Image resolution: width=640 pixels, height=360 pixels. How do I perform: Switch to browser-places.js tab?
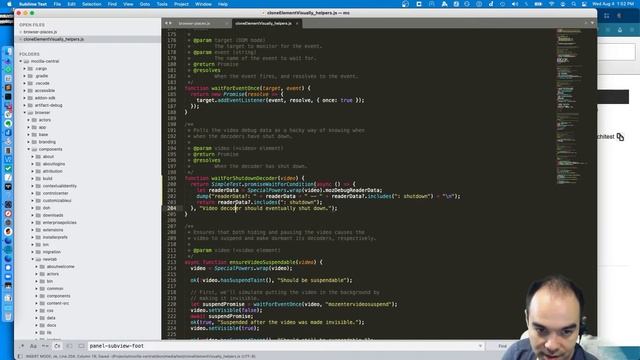[195, 23]
